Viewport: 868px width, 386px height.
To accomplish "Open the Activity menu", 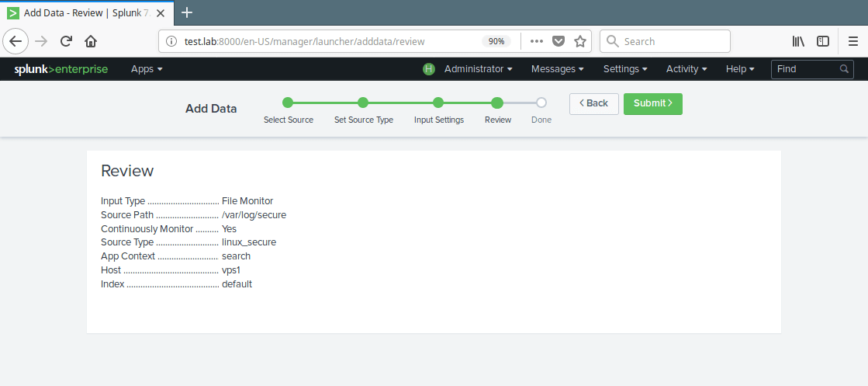I will pyautogui.click(x=686, y=69).
